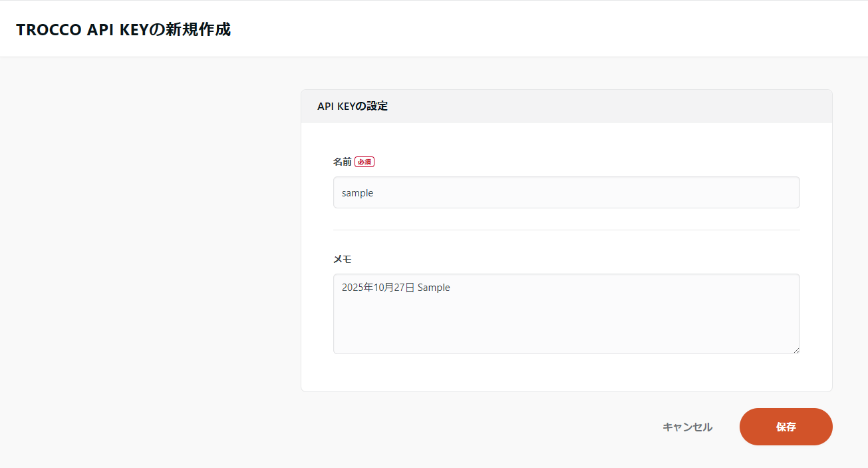Click the divider line under the name field

(565, 228)
